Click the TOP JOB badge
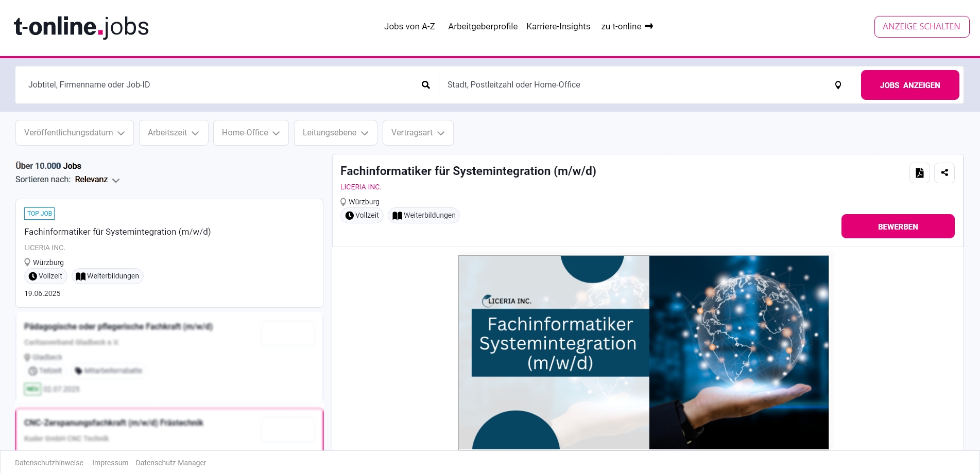Viewport: 980px width, 473px height. (40, 214)
